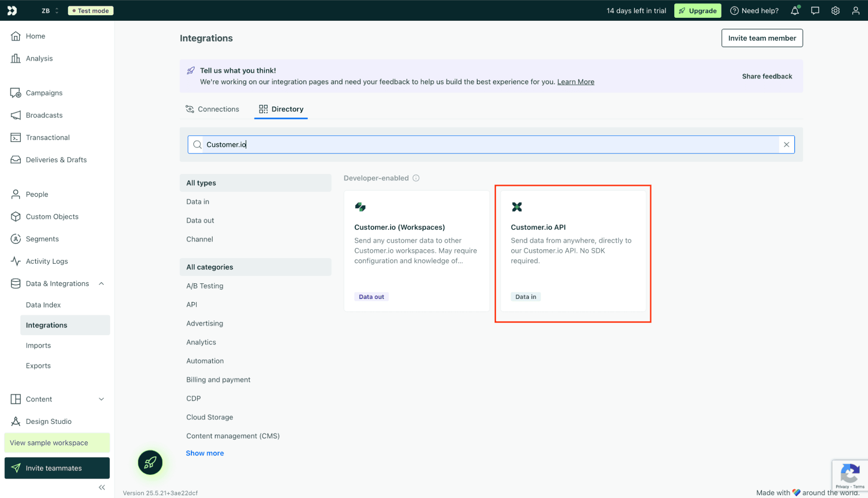Viewport: 868px width, 498px height.
Task: Open the settings gear
Action: pyautogui.click(x=835, y=10)
